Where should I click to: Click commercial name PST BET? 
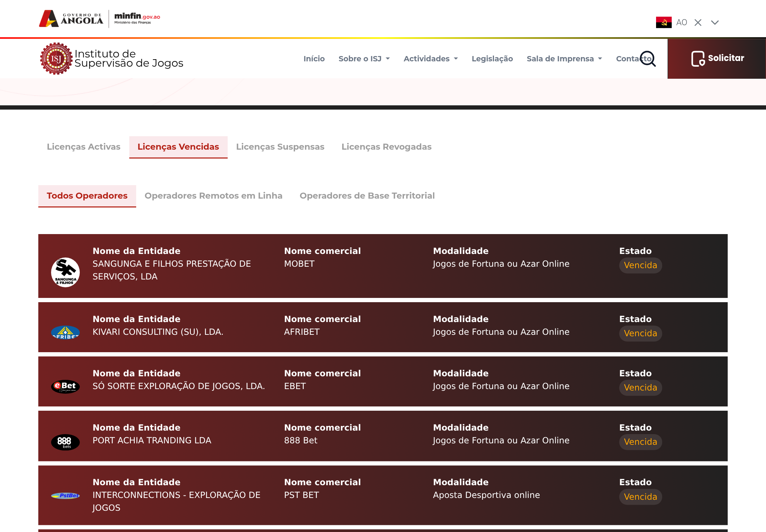point(301,495)
